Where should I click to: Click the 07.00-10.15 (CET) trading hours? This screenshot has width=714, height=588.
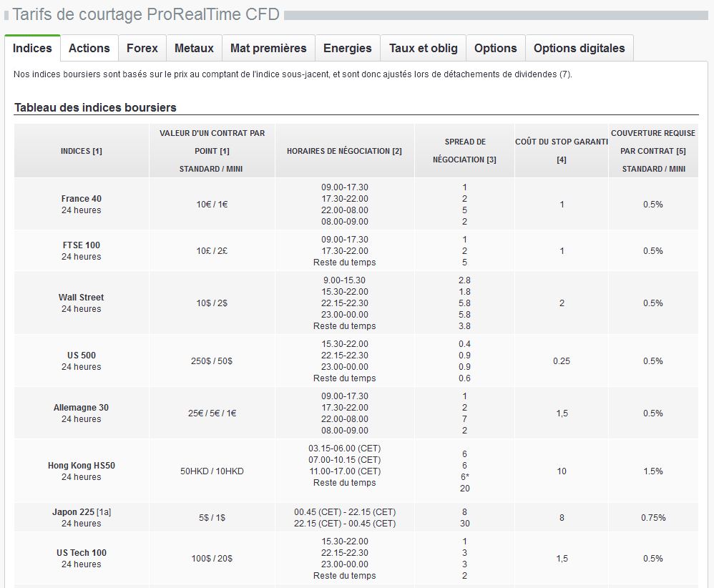coord(344,459)
